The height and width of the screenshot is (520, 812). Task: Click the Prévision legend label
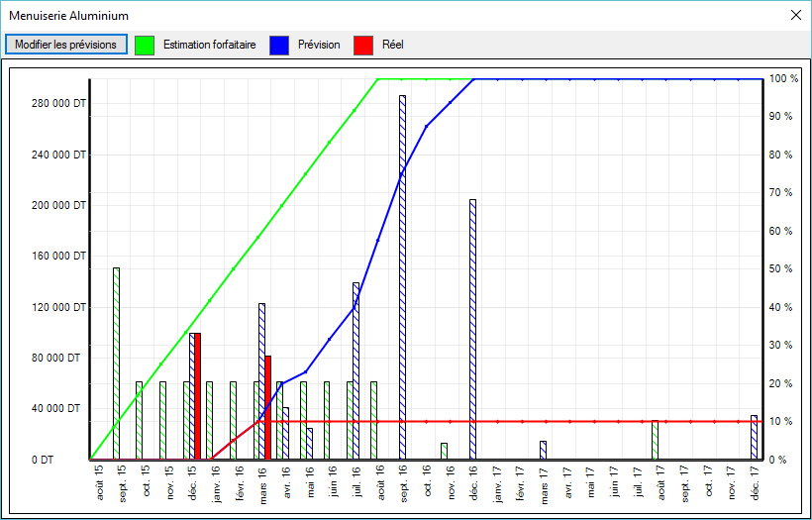tap(319, 45)
